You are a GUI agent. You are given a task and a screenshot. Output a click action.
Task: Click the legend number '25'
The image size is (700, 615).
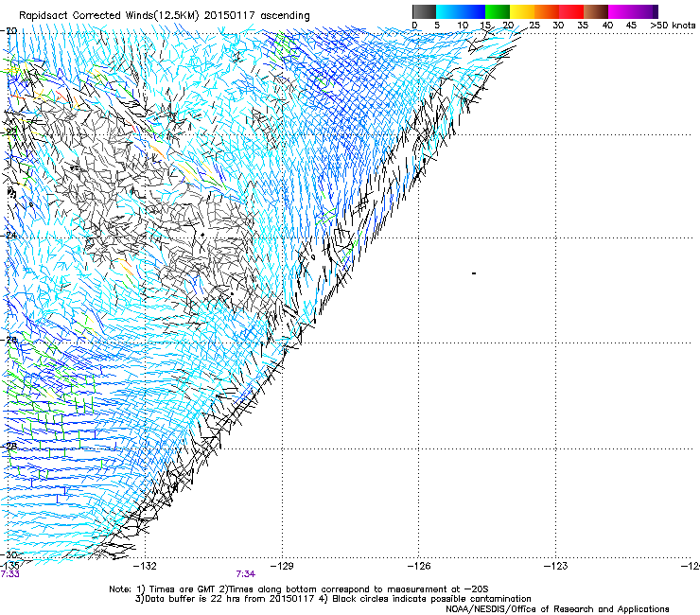tap(534, 26)
